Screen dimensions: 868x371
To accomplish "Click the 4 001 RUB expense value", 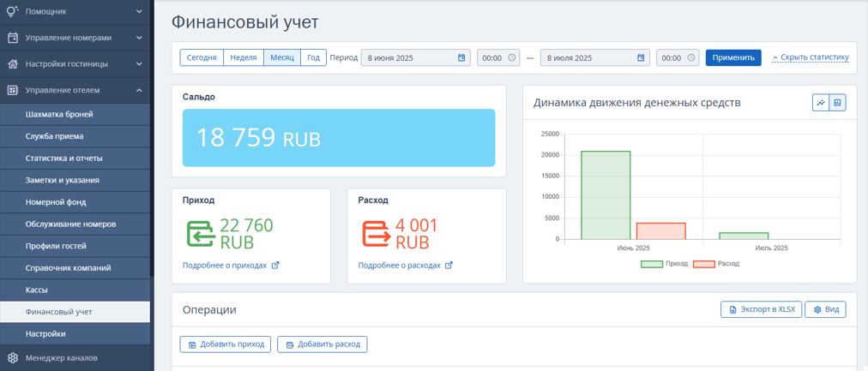I will pos(416,234).
